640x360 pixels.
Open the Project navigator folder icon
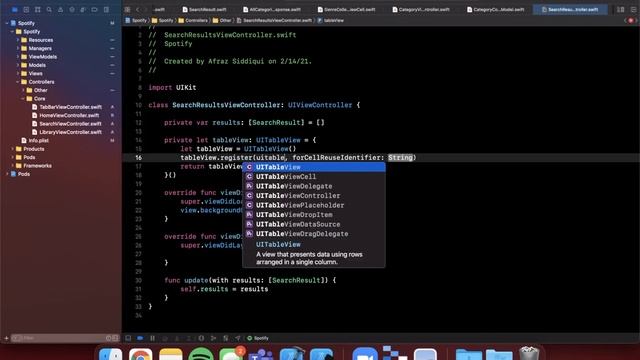pyautogui.click(x=15, y=9)
